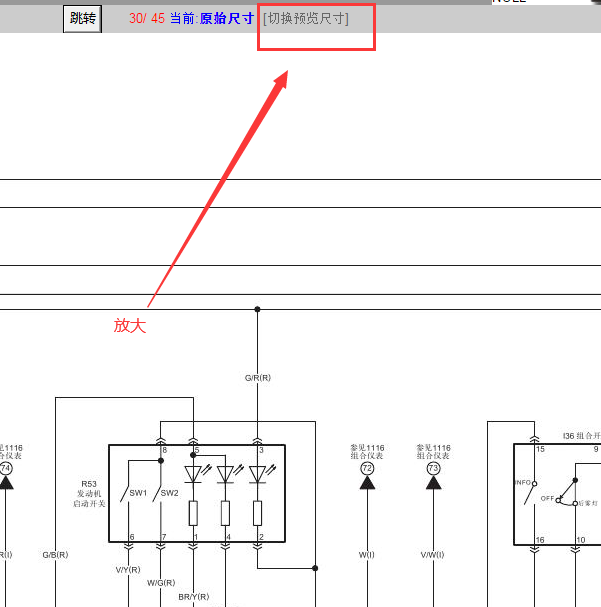The width and height of the screenshot is (601, 607).
Task: Click the BR/Y(R) wire label
Action: [194, 597]
